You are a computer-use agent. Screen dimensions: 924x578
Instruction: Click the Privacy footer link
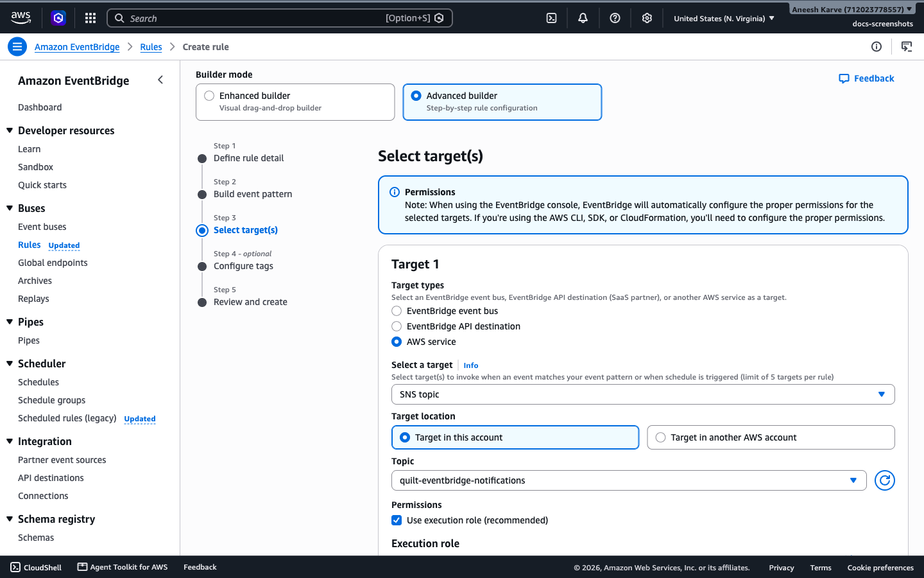[782, 568]
